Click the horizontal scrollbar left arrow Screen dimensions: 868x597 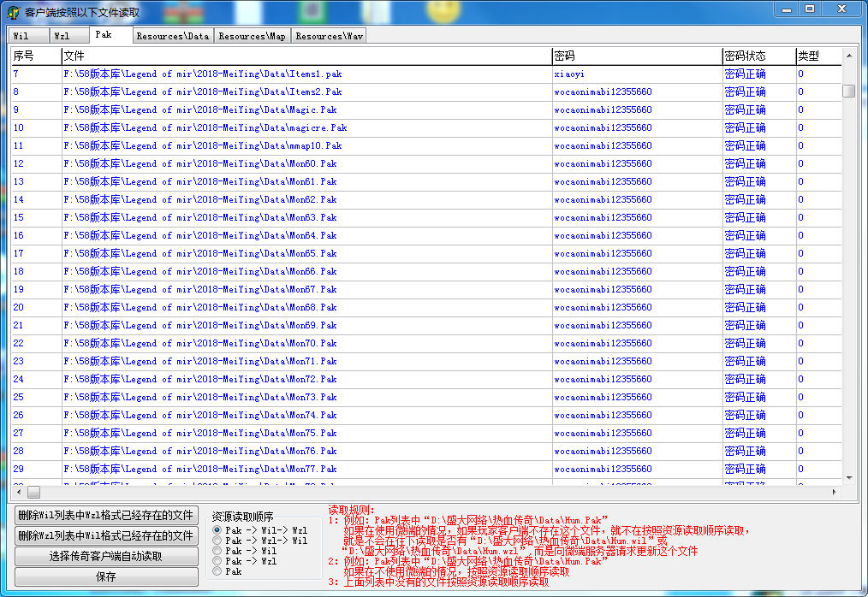click(x=18, y=492)
